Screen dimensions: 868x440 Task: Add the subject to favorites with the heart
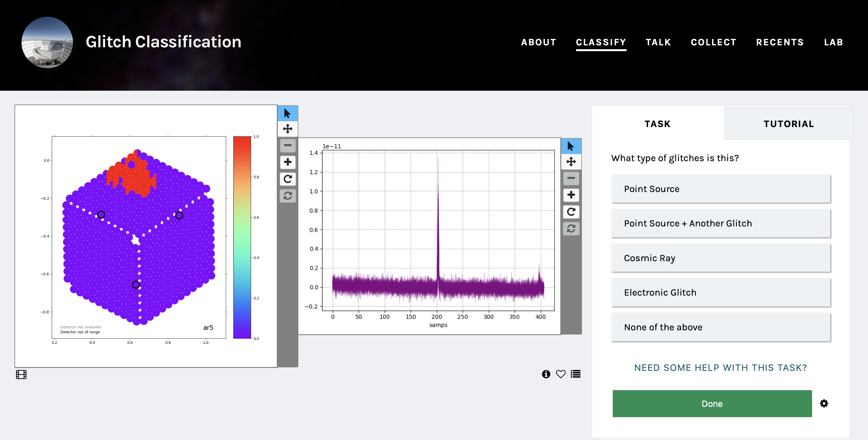[x=561, y=374]
